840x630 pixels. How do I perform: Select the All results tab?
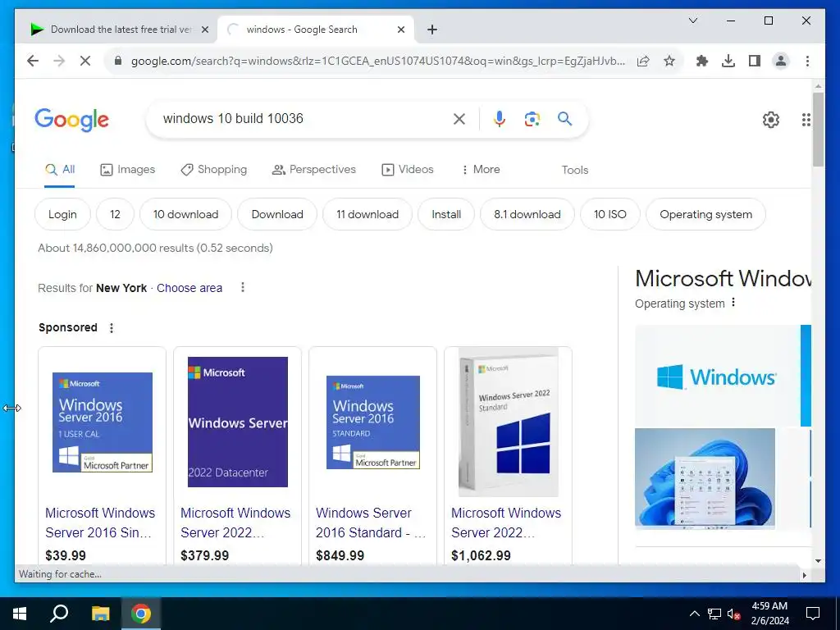[x=59, y=170]
